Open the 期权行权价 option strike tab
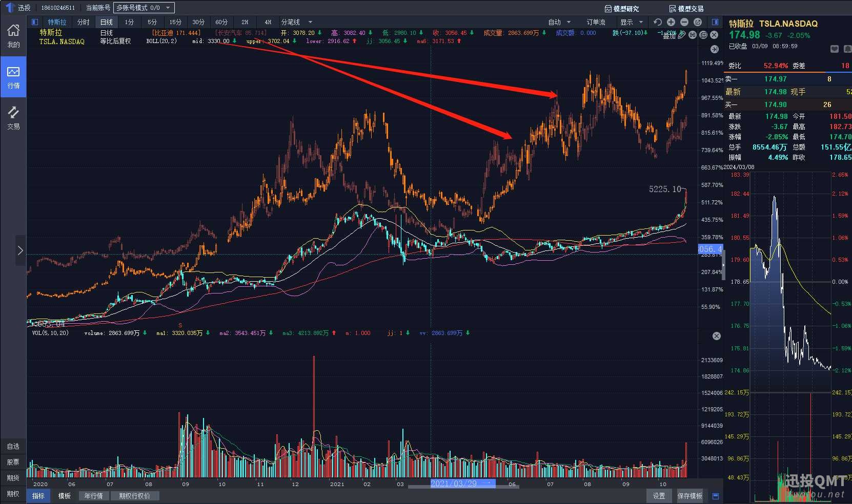The height and width of the screenshot is (504, 852). click(134, 496)
